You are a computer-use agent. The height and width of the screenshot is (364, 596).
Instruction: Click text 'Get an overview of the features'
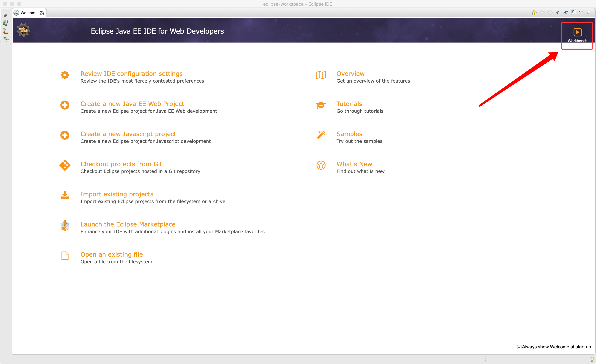tap(373, 81)
